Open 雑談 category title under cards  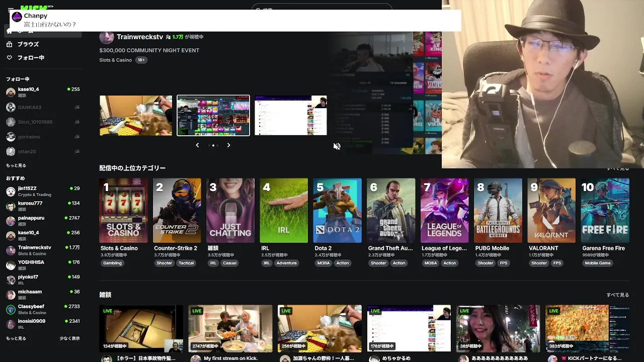[x=212, y=248]
